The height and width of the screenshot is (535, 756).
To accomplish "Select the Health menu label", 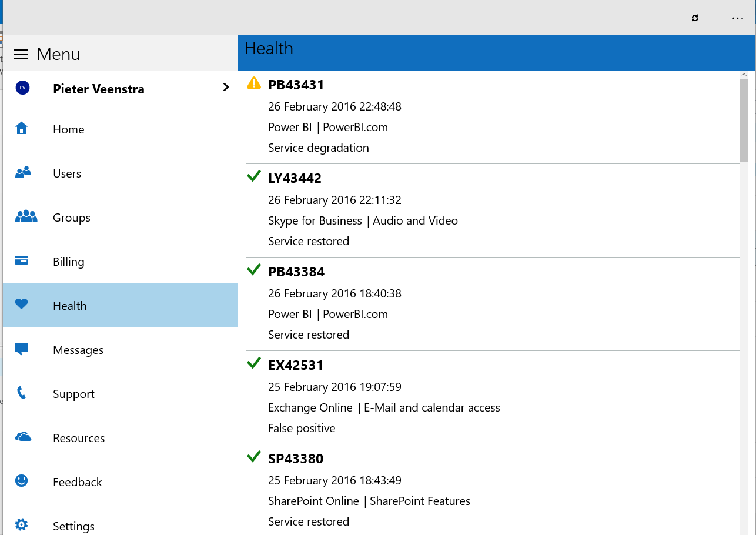I will (x=70, y=306).
